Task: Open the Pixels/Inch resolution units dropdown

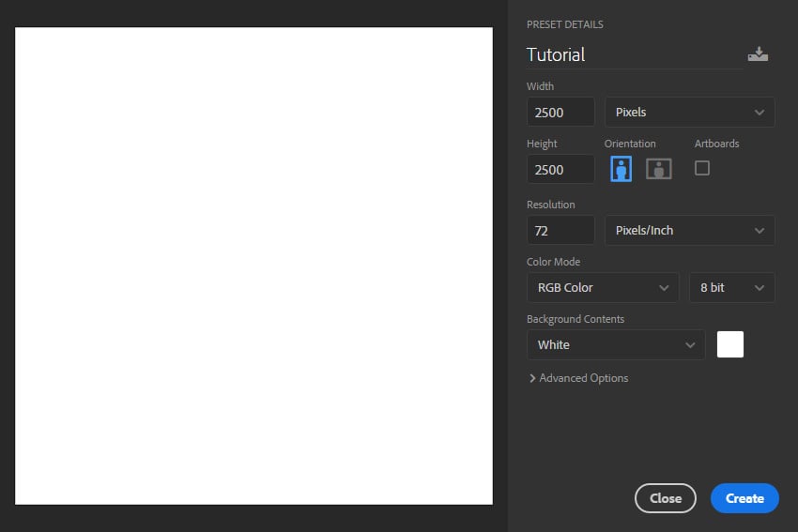Action: (x=689, y=230)
